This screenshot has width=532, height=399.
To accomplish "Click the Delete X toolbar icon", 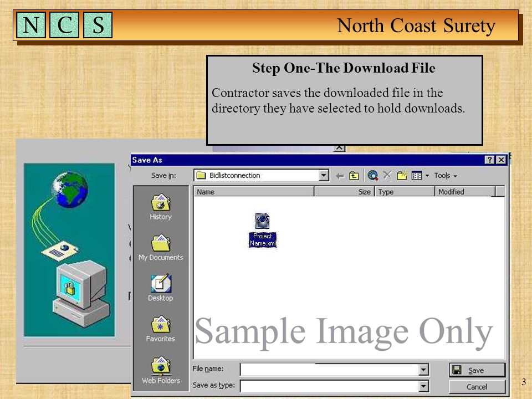I will click(x=387, y=175).
